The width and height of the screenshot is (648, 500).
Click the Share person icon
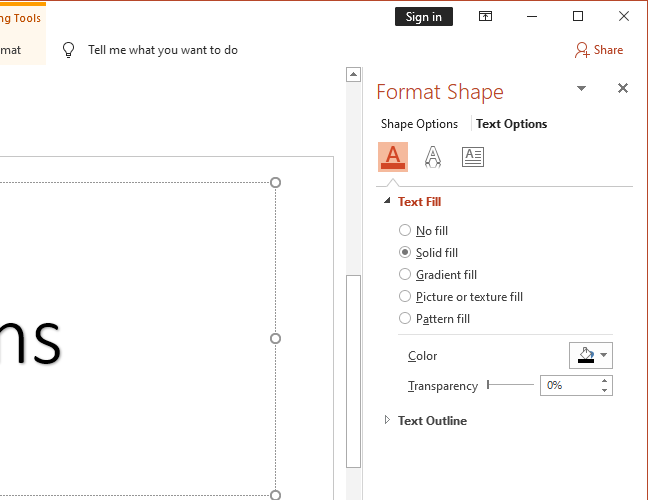point(582,50)
